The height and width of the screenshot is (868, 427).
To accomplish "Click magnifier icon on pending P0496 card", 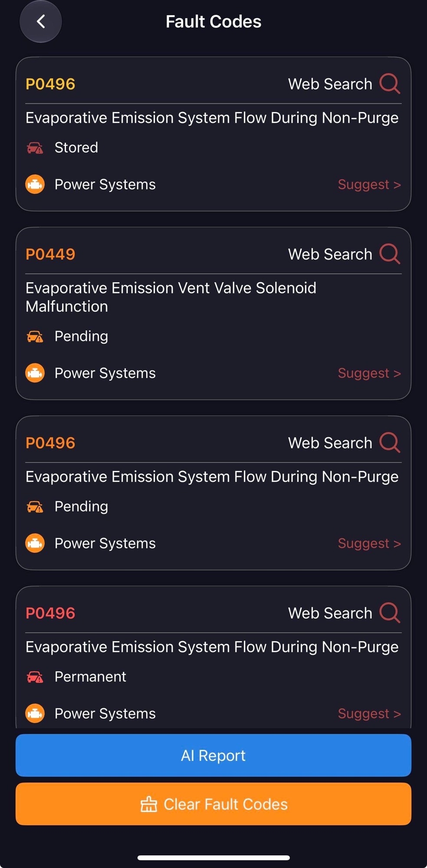I will click(x=390, y=442).
